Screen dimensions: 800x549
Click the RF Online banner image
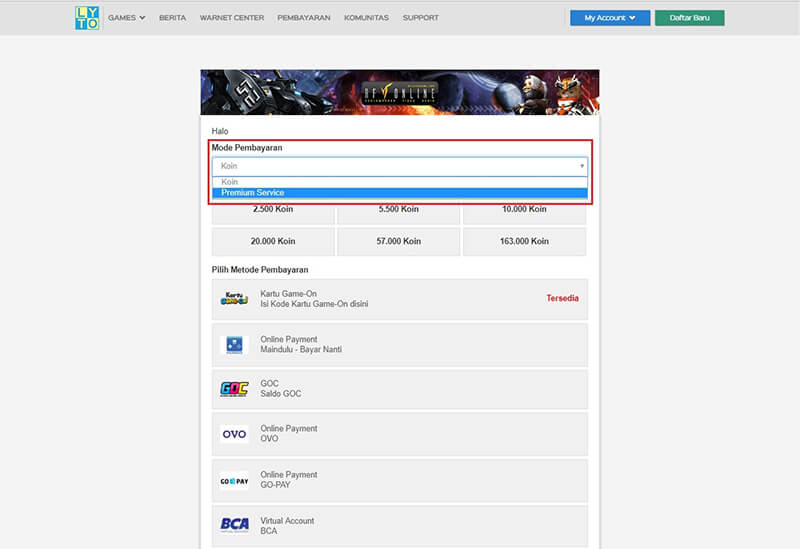399,92
